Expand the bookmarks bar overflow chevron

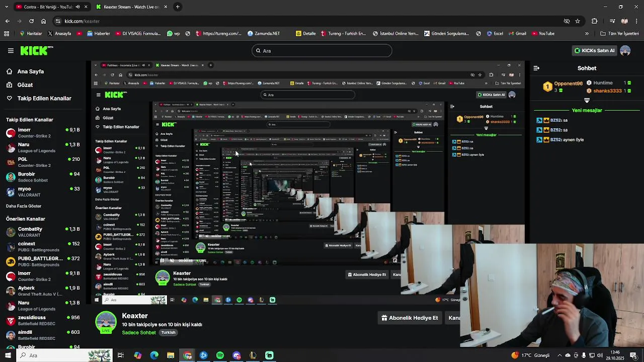tap(587, 34)
